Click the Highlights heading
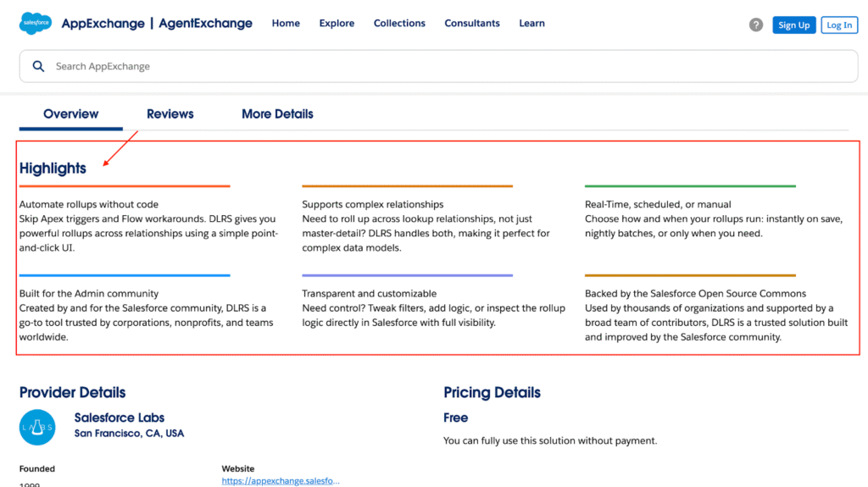Viewport: 868px width, 487px height. tap(53, 169)
